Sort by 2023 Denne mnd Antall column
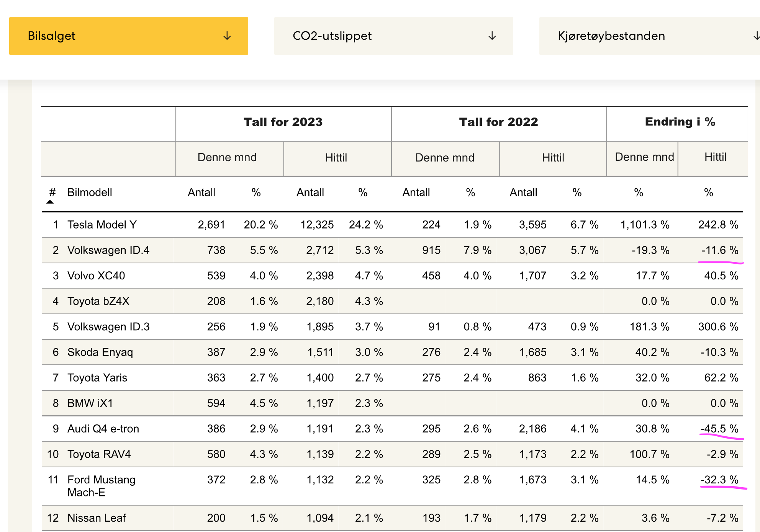Screen dimensions: 760x532 pyautogui.click(x=201, y=193)
